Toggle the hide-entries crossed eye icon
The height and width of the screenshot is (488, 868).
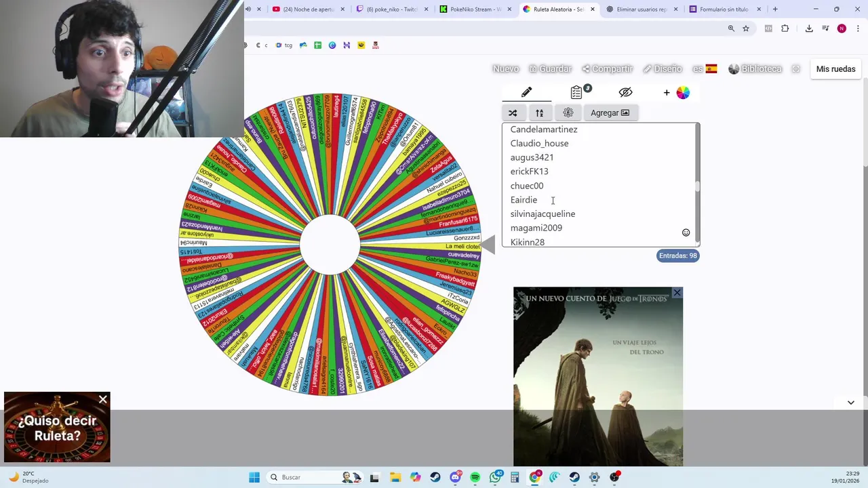[x=625, y=92]
